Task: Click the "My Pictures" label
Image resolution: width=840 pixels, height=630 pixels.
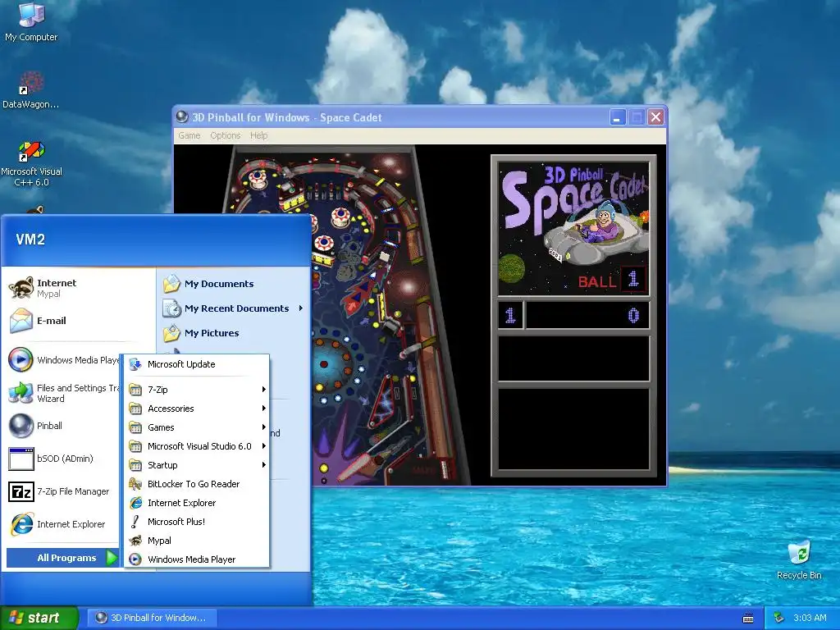Action: click(x=212, y=333)
